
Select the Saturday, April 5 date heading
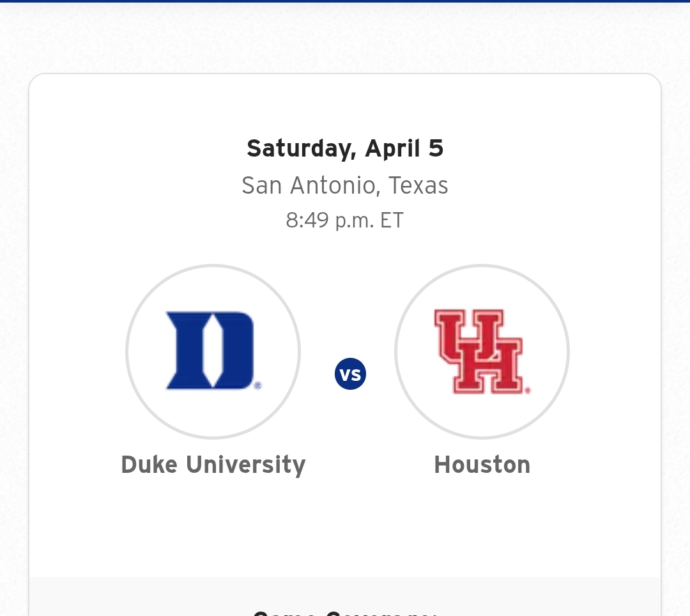click(345, 148)
